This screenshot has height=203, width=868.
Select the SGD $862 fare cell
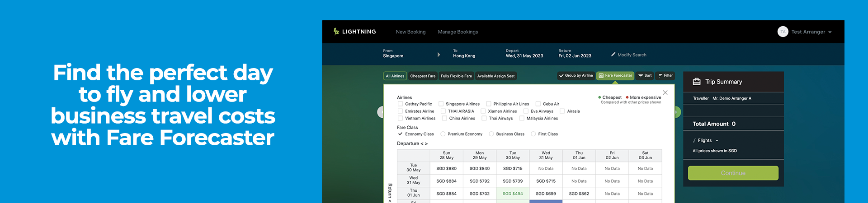click(579, 194)
